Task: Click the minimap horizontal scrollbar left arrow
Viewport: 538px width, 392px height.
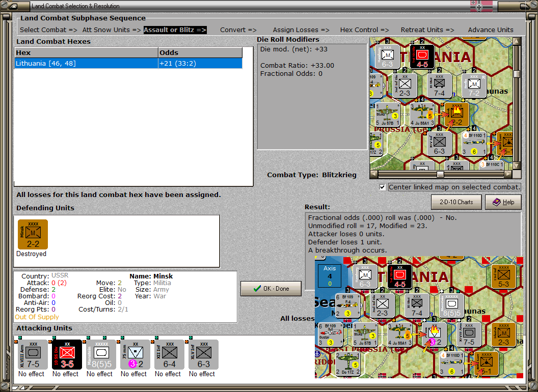Action: [373, 174]
